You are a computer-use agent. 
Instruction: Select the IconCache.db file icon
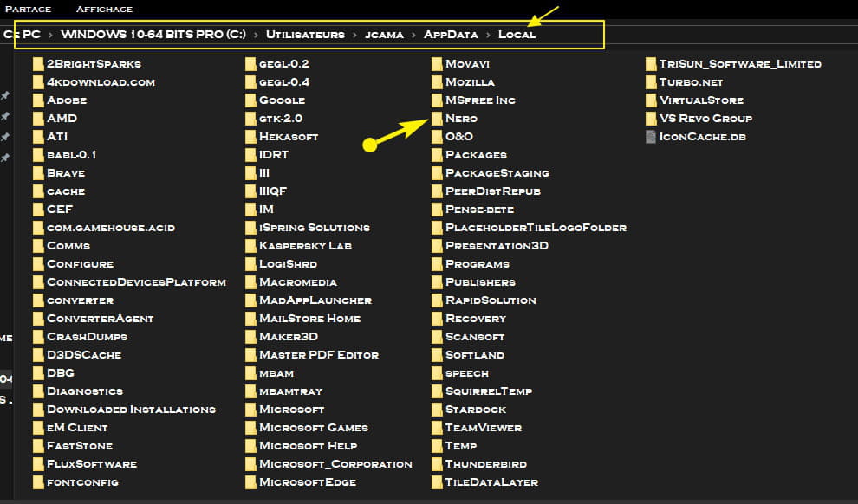[x=651, y=137]
